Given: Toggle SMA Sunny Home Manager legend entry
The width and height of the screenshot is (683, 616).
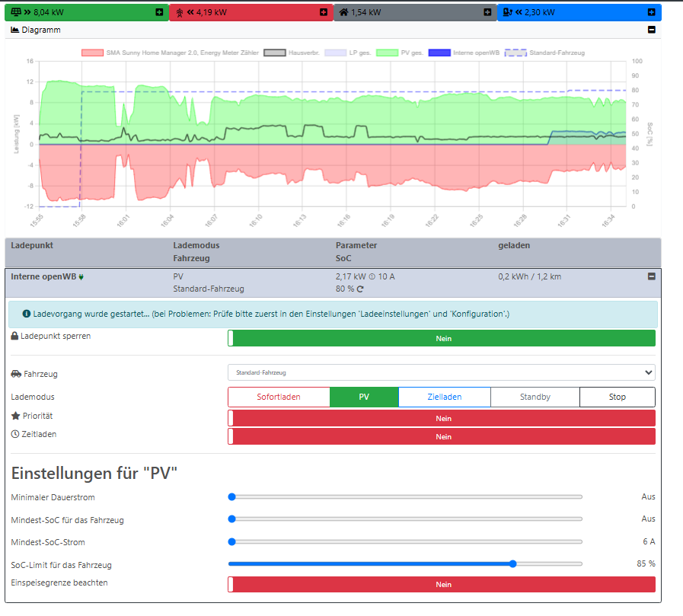Looking at the screenshot, I should click(170, 53).
